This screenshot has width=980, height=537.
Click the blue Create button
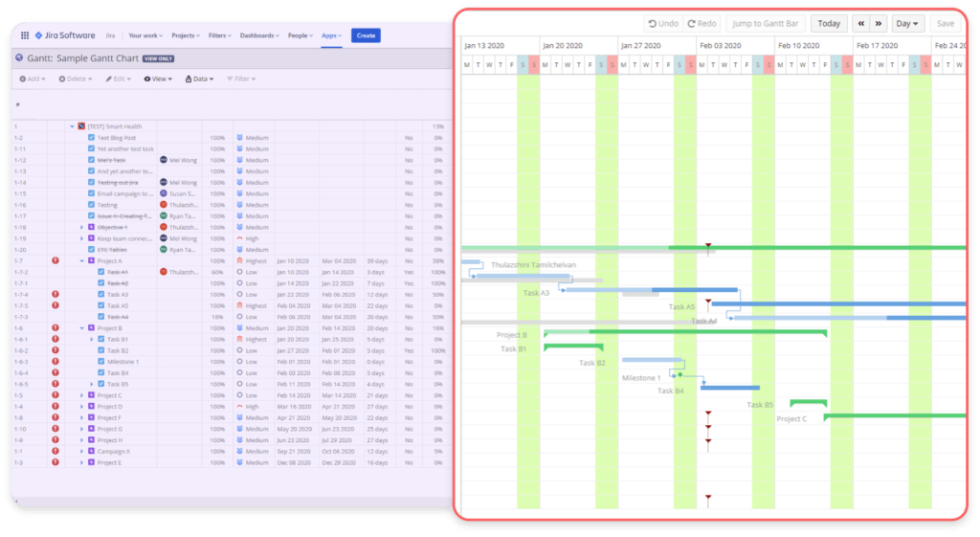[x=366, y=35]
